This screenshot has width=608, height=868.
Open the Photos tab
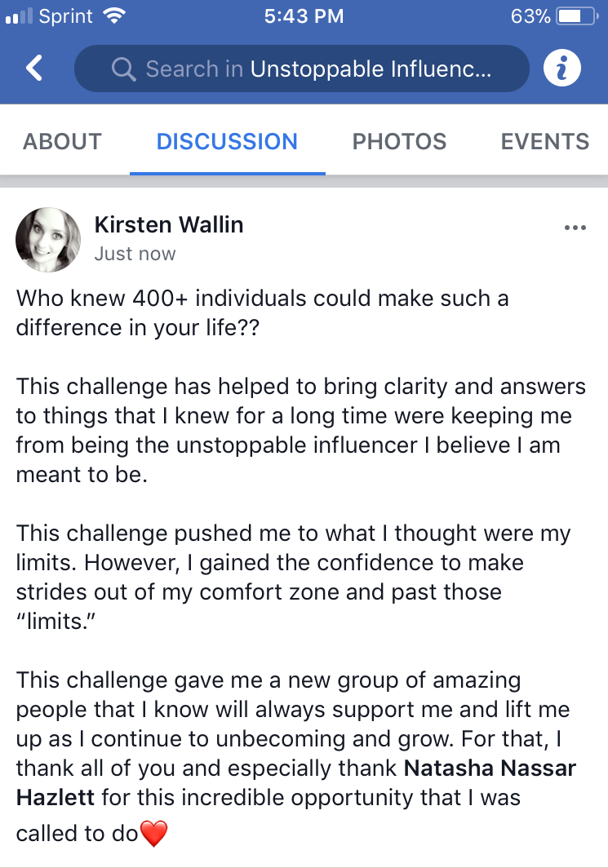point(399,142)
